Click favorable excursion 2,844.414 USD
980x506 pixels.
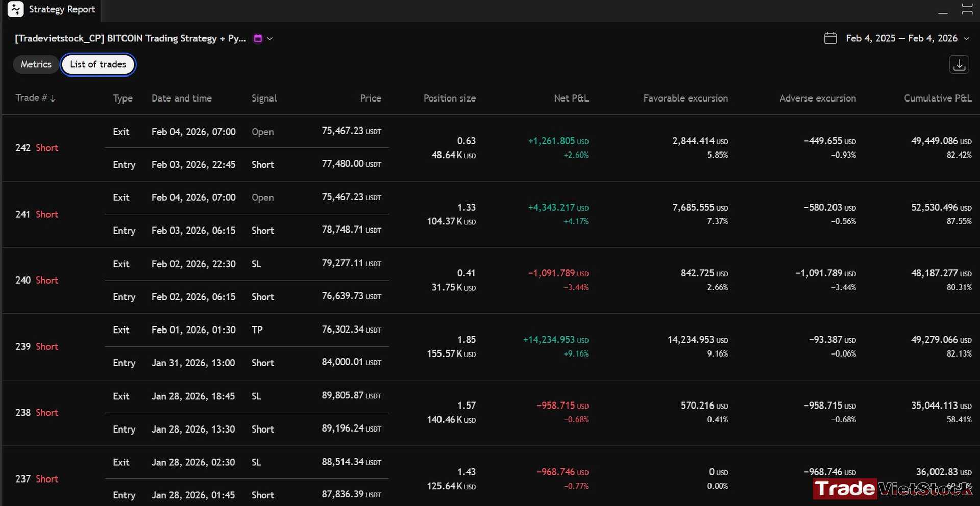[x=700, y=141]
